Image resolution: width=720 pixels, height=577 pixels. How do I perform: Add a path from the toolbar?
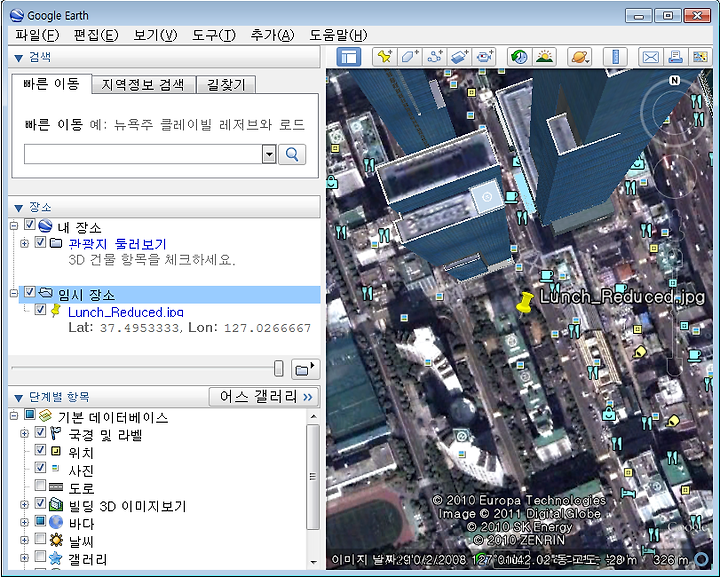click(x=434, y=57)
